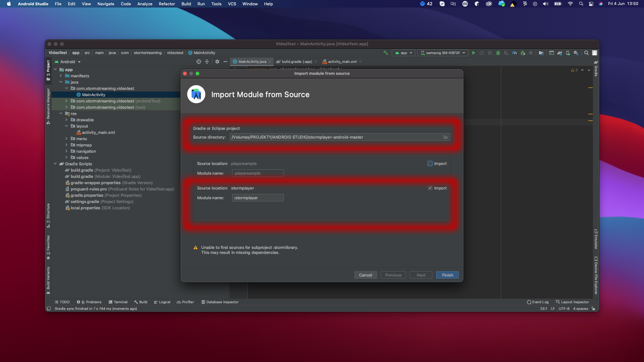The width and height of the screenshot is (644, 362).
Task: Open the samsung SM-N970F device dropdown
Action: tap(443, 53)
